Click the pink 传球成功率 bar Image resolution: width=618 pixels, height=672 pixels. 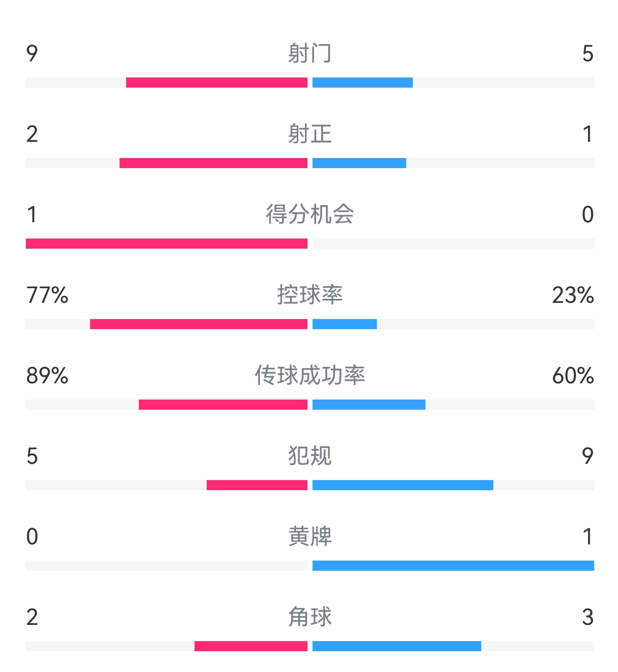pos(223,405)
